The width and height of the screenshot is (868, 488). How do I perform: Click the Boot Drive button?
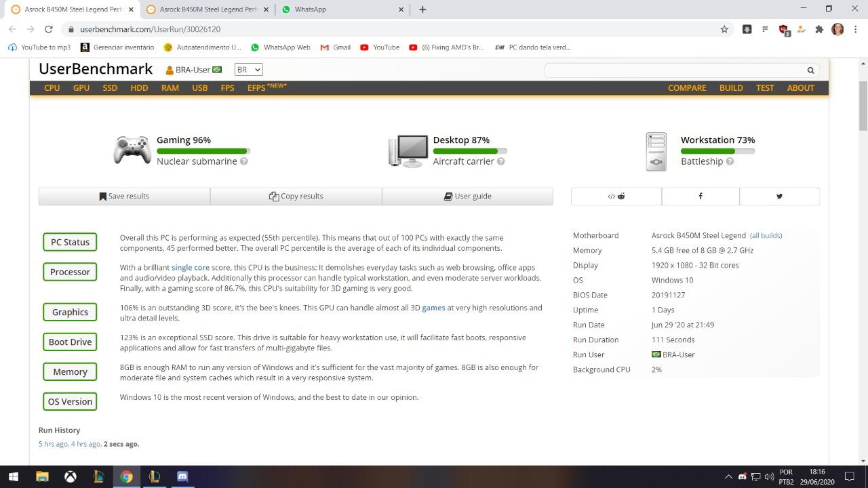click(70, 342)
